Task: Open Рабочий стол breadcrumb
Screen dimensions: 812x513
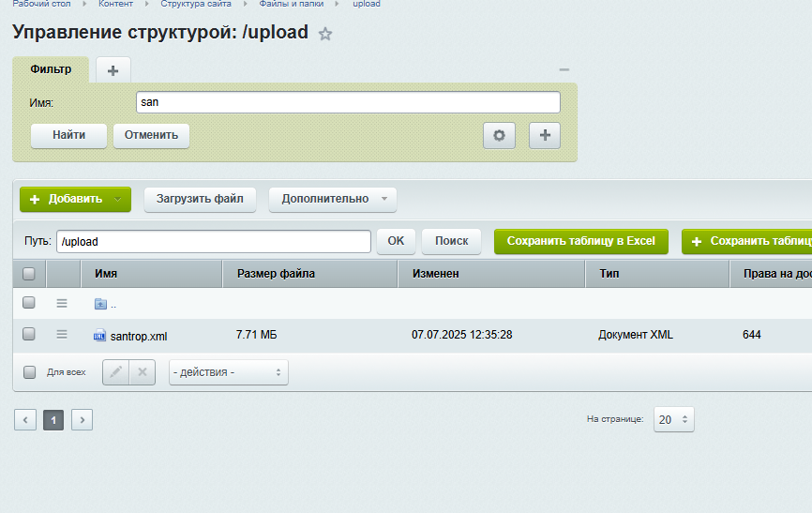Action: 41,4
